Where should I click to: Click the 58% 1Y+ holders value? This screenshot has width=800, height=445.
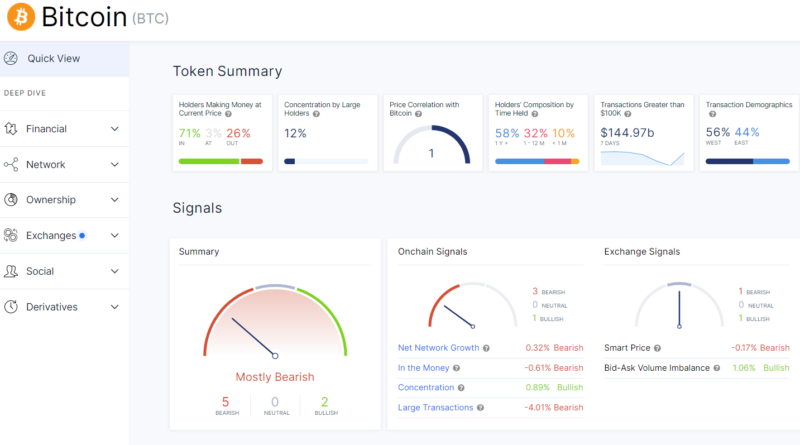click(x=507, y=133)
